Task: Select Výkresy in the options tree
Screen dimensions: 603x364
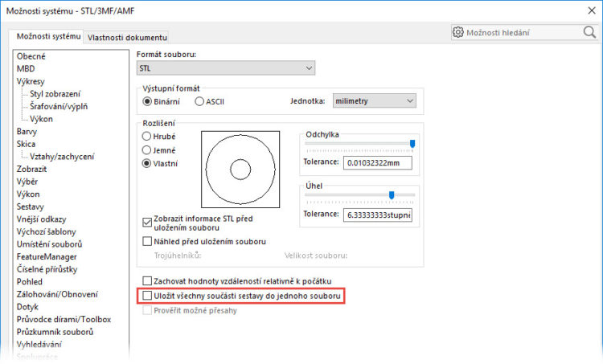Action: 31,81
